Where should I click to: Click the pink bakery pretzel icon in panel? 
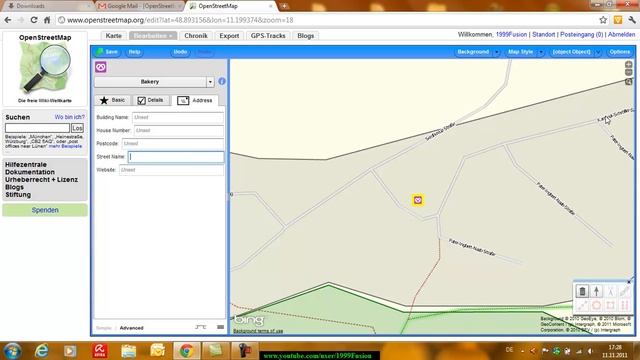pyautogui.click(x=101, y=67)
